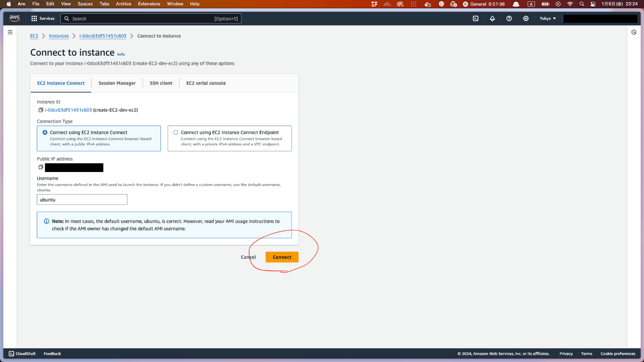Click the menu bar date and time
Screen dimensions: 644x362
point(620,4)
